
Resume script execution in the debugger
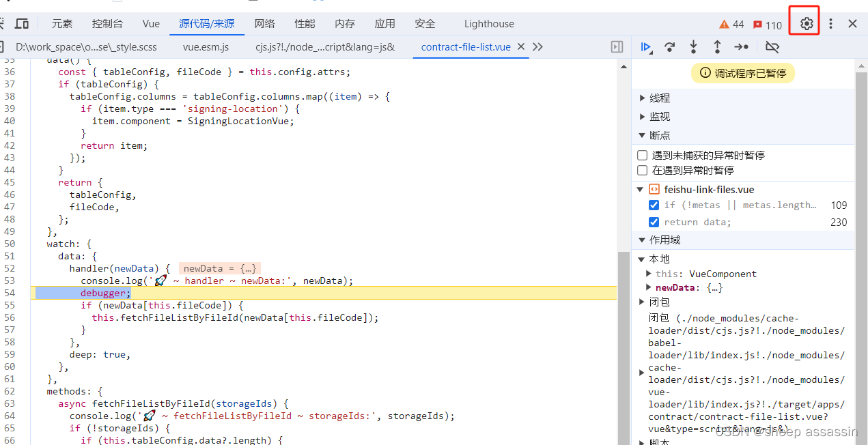[646, 46]
